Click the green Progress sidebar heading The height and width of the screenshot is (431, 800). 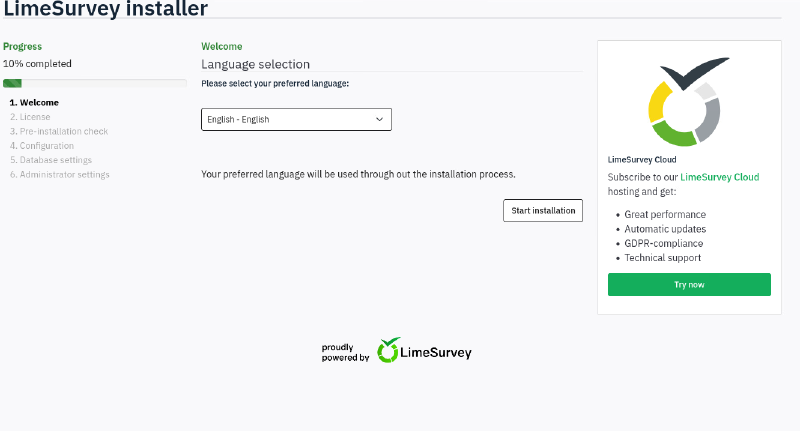[x=23, y=46]
